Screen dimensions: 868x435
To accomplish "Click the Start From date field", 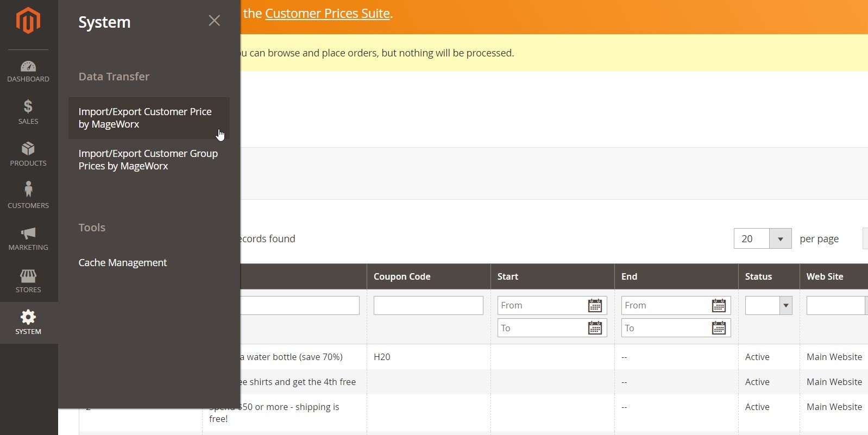I will pyautogui.click(x=552, y=305).
